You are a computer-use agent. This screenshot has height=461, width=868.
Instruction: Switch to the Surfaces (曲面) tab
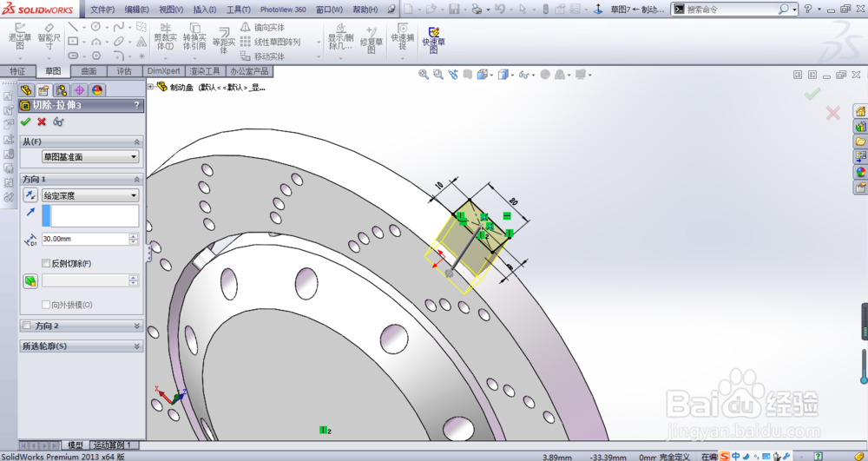coord(89,71)
